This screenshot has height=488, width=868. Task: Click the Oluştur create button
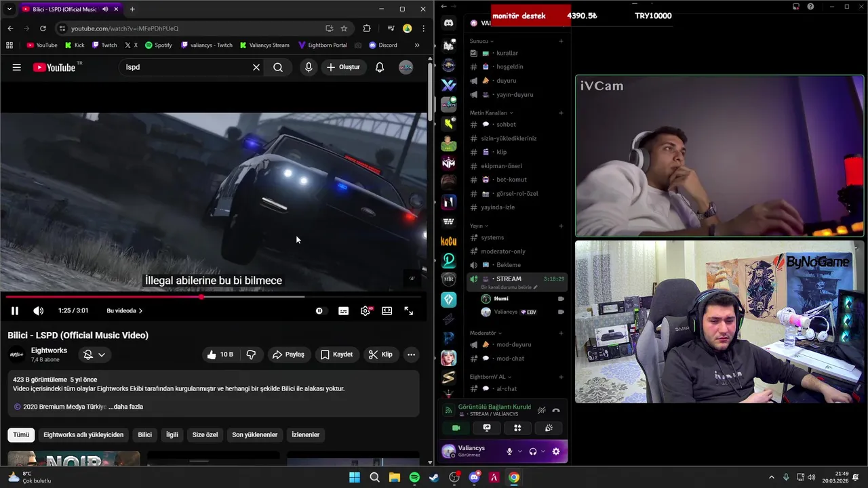tap(343, 67)
